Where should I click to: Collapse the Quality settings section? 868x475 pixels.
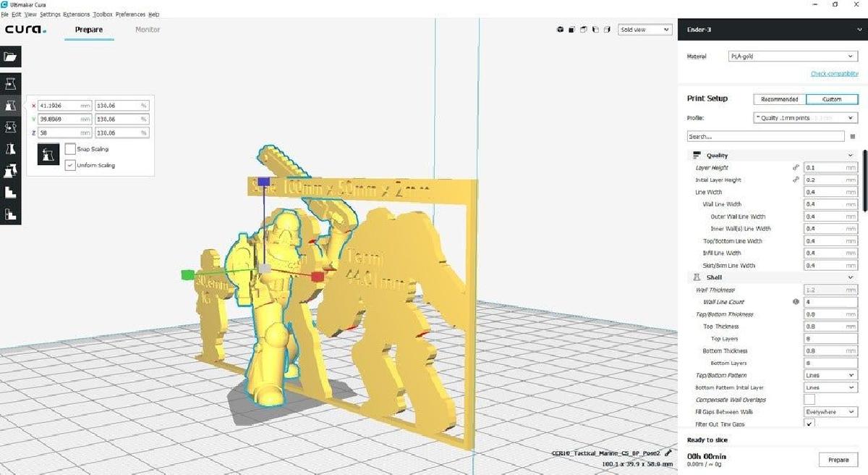pos(850,156)
